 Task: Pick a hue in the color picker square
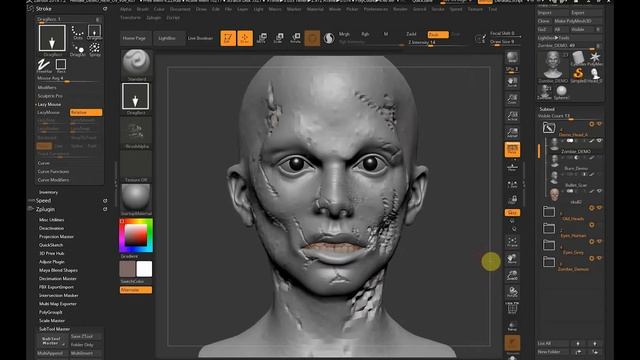[x=136, y=236]
